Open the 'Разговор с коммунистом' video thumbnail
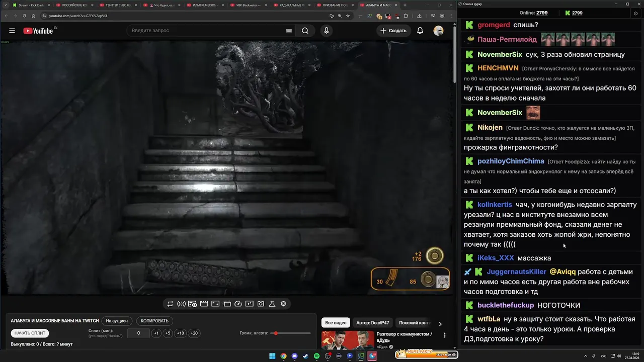The image size is (644, 362). 348,340
